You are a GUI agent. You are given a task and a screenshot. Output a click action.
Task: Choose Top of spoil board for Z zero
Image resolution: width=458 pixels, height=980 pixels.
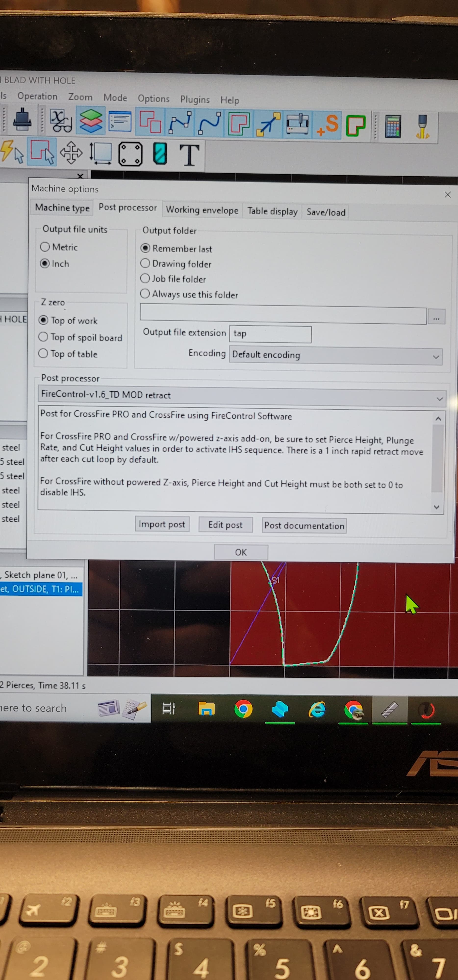tap(43, 337)
